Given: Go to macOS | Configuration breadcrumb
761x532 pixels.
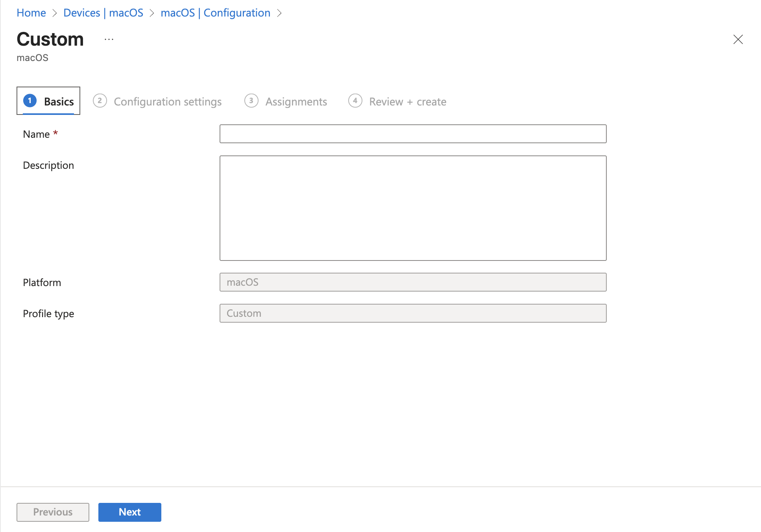Looking at the screenshot, I should (215, 13).
